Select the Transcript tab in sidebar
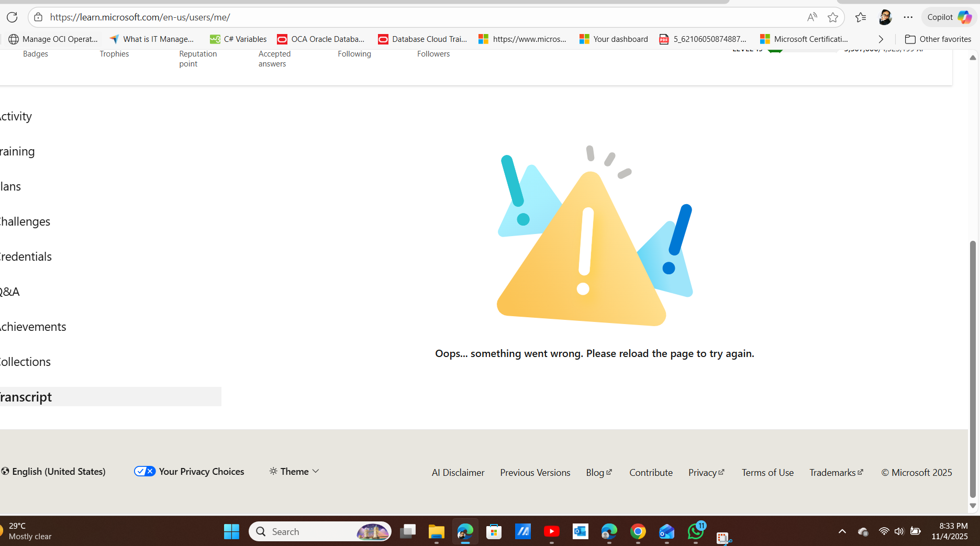Viewport: 980px width, 546px height. click(110, 397)
